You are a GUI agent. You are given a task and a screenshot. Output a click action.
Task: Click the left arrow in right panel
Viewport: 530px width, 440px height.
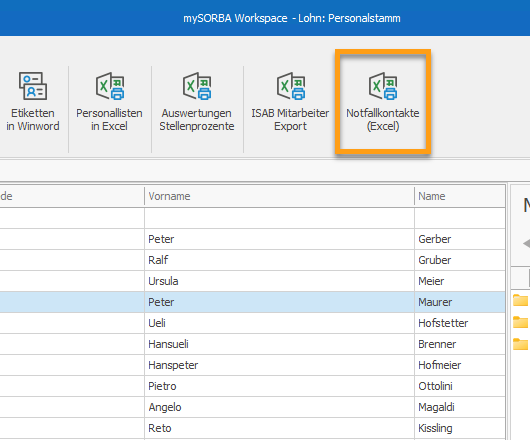click(x=526, y=243)
